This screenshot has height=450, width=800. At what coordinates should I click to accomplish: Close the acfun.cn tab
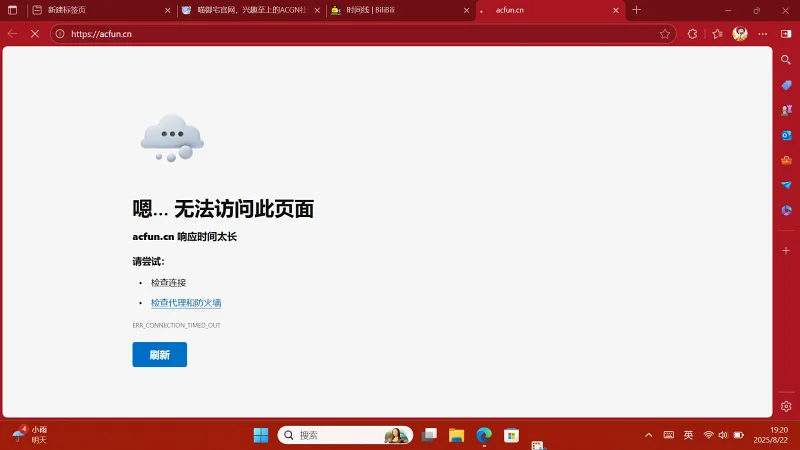(x=616, y=10)
